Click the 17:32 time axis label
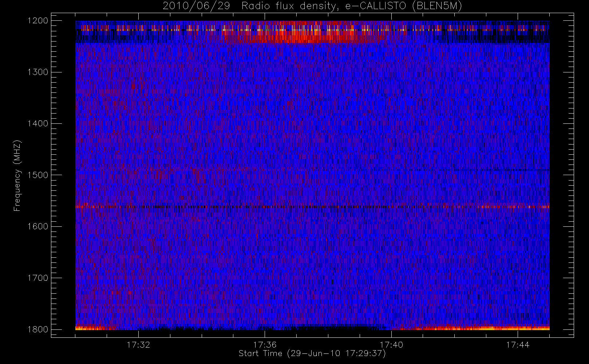The image size is (589, 364). click(x=138, y=345)
